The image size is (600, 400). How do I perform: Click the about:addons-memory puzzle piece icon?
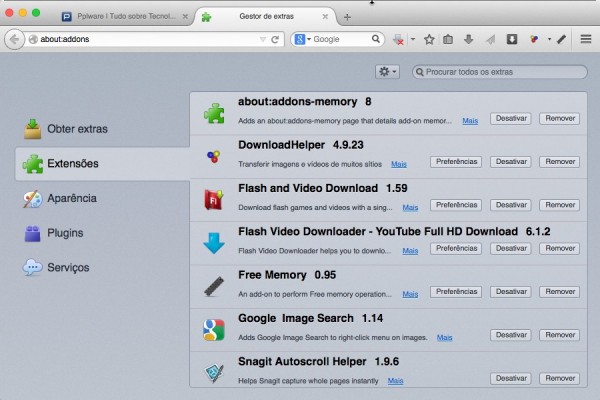214,114
